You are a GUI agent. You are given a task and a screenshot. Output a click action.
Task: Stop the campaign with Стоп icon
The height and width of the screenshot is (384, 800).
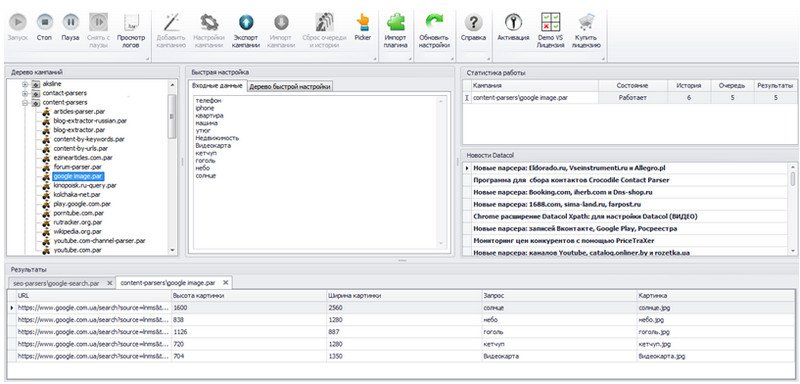click(x=44, y=22)
